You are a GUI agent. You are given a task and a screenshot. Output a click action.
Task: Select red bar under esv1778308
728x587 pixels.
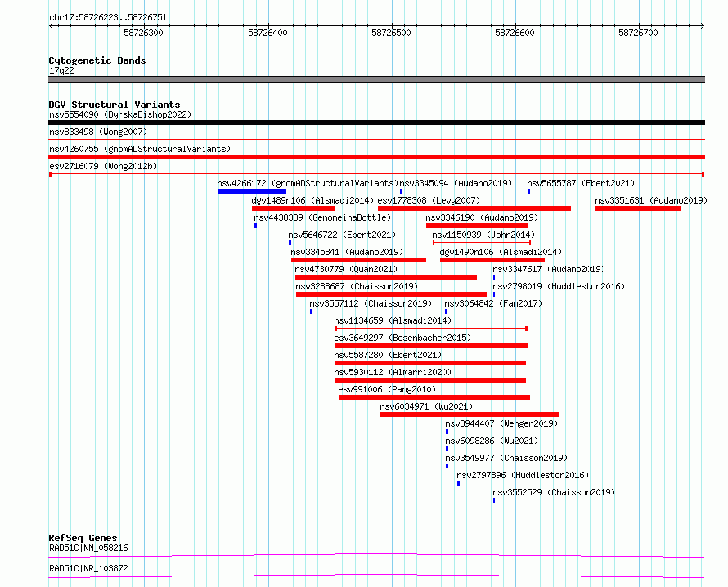click(474, 208)
